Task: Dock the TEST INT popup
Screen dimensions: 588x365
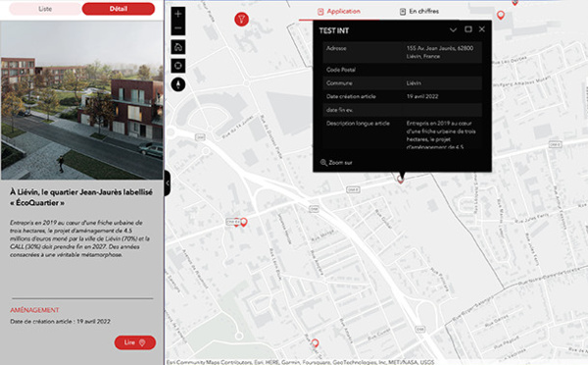Action: (x=468, y=29)
